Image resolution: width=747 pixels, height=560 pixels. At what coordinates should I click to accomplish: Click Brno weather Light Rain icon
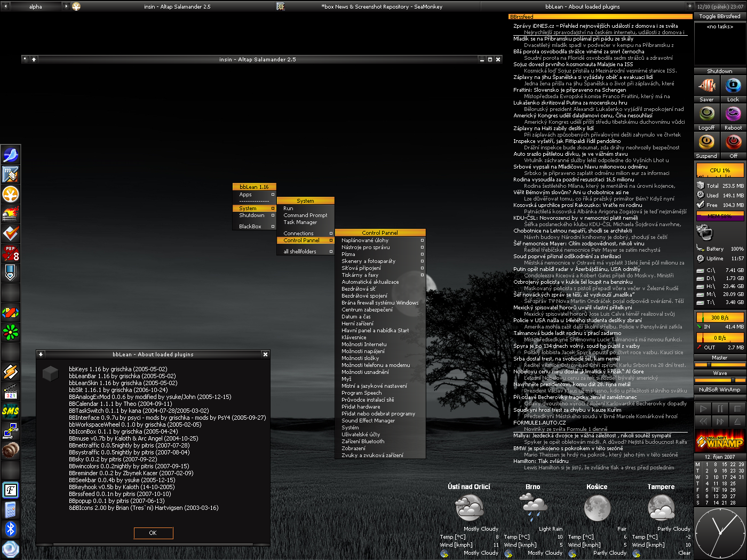533,508
